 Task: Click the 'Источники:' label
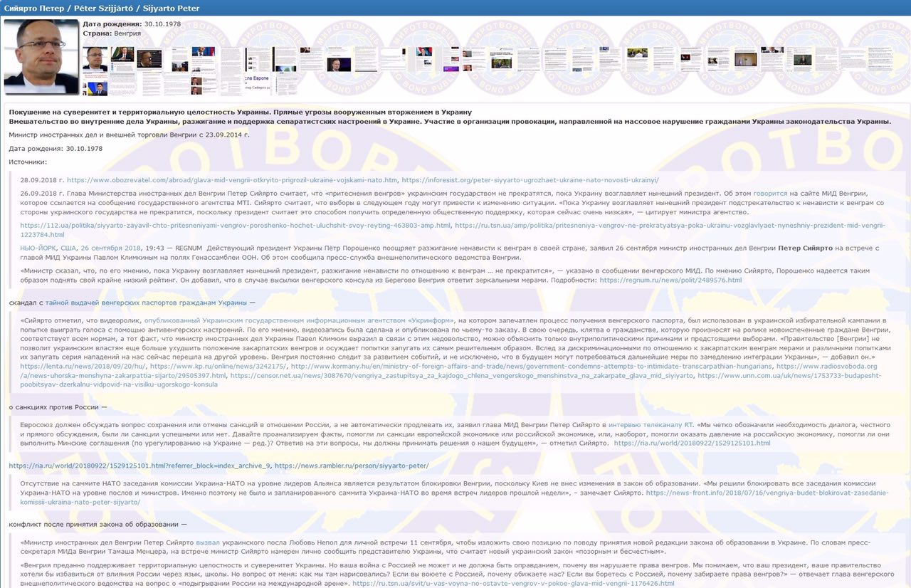coord(28,162)
